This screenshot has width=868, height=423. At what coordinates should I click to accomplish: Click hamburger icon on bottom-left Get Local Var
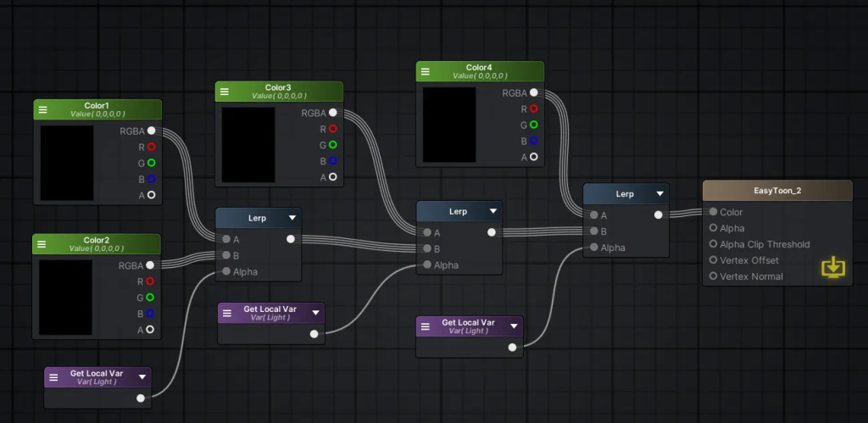[x=53, y=377]
